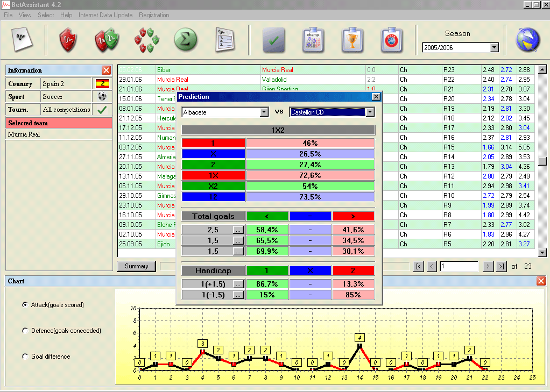Open the Registration menu
550x392 pixels.
pos(154,15)
